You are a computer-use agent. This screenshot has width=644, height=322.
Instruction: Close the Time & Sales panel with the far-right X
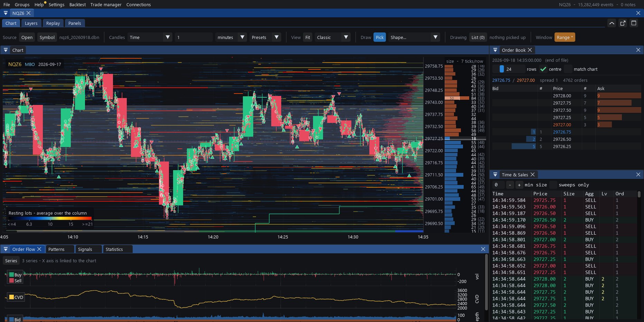pos(638,175)
